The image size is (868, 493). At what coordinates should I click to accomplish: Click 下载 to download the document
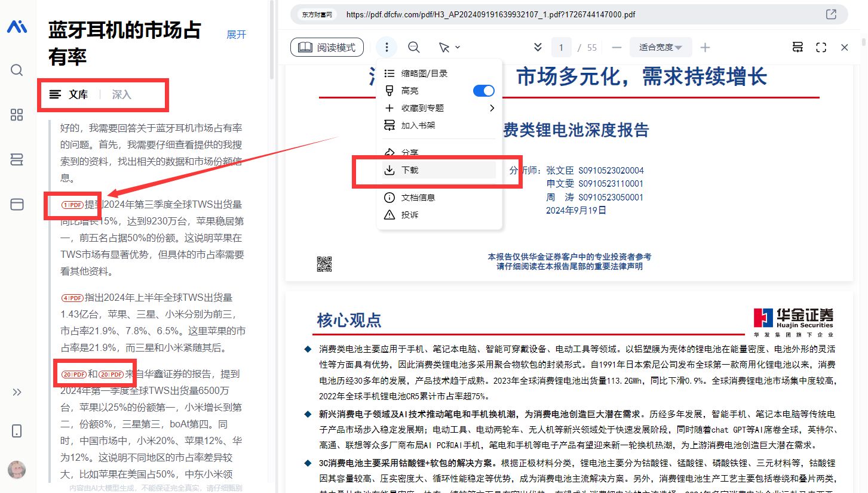pyautogui.click(x=439, y=170)
